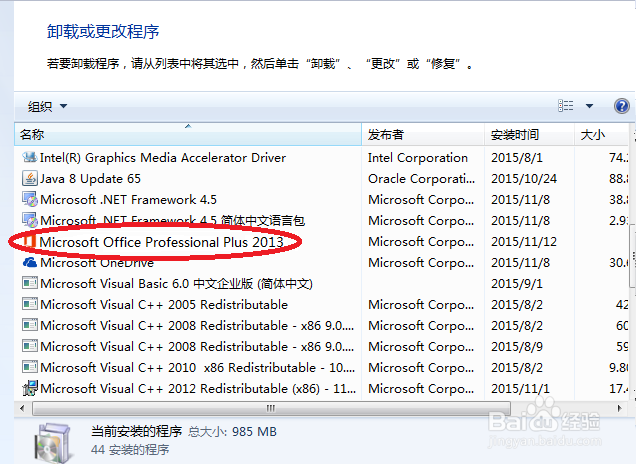
Task: Open the 组织 dropdown menu
Action: 47,106
